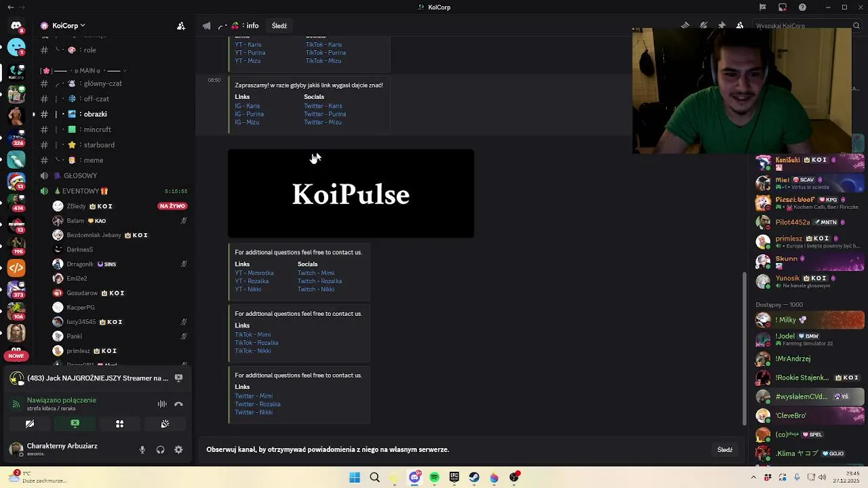The width and height of the screenshot is (868, 488).
Task: Open user settings gear icon
Action: coord(178,449)
